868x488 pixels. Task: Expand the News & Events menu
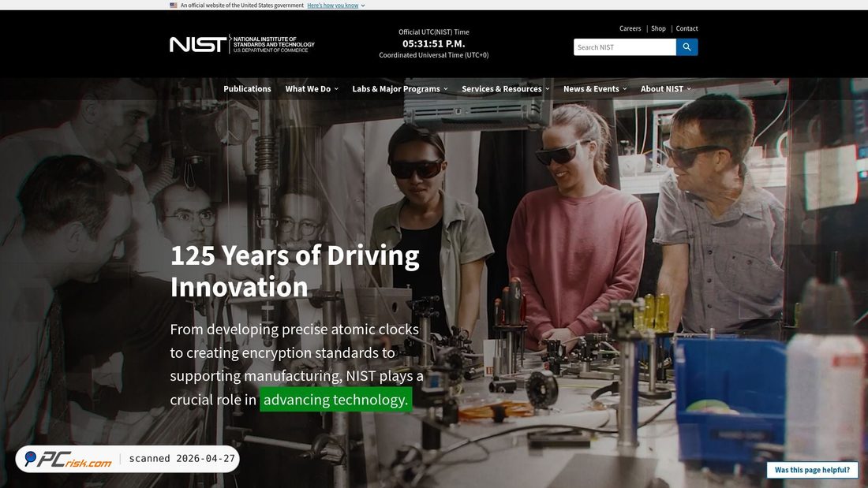tap(595, 89)
